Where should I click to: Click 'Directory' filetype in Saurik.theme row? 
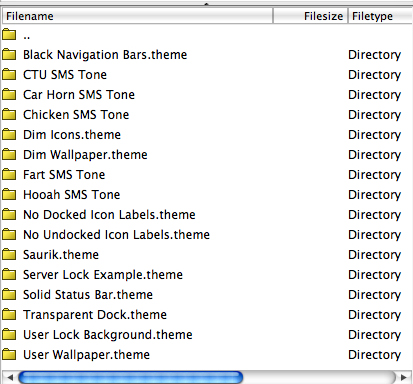[x=375, y=255]
